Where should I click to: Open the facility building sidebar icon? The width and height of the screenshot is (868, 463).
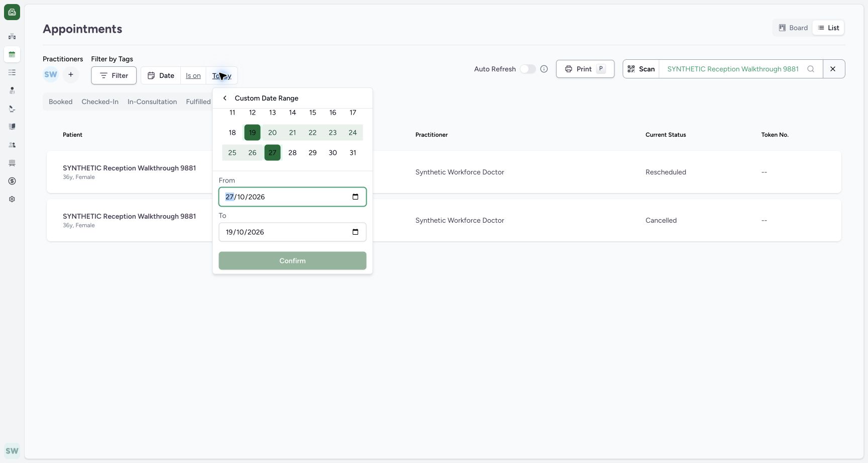coord(12,36)
